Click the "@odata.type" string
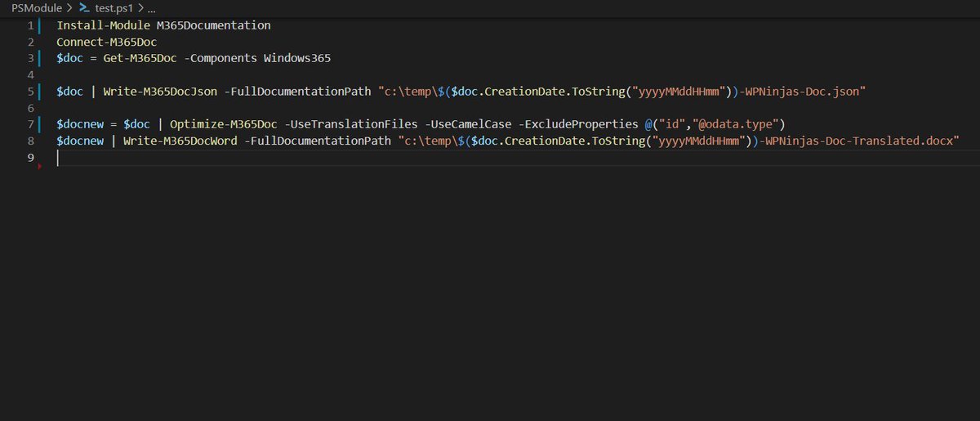Image resolution: width=980 pixels, height=421 pixels. tap(735, 124)
